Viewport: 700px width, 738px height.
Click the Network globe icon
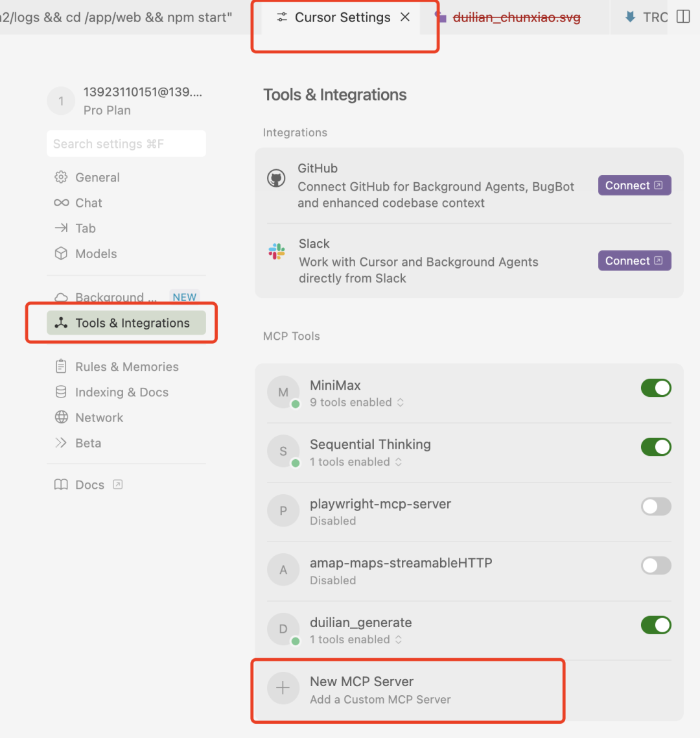click(x=61, y=417)
